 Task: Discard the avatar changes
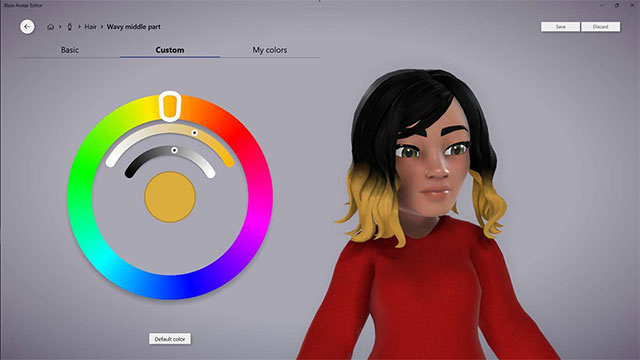tap(600, 27)
